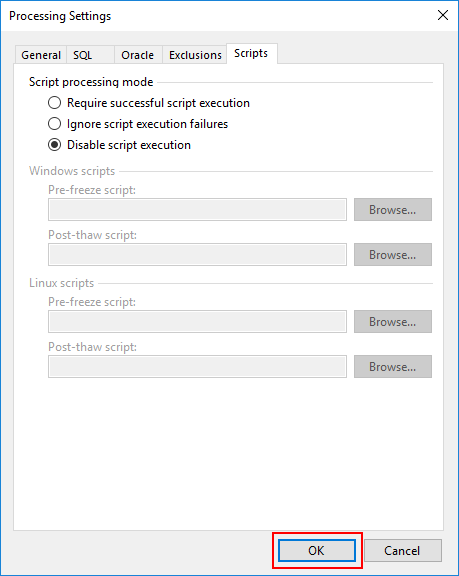Switch to the General tab

pos(41,55)
